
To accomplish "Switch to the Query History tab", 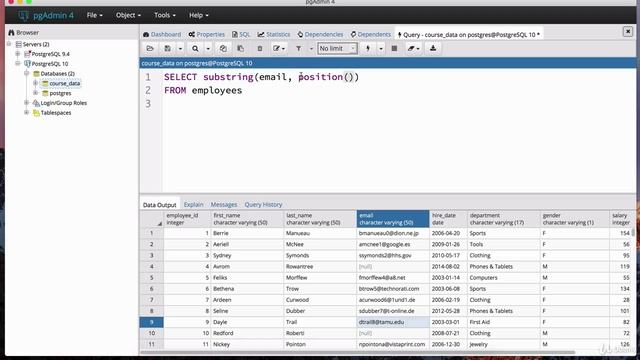I will click(263, 204).
